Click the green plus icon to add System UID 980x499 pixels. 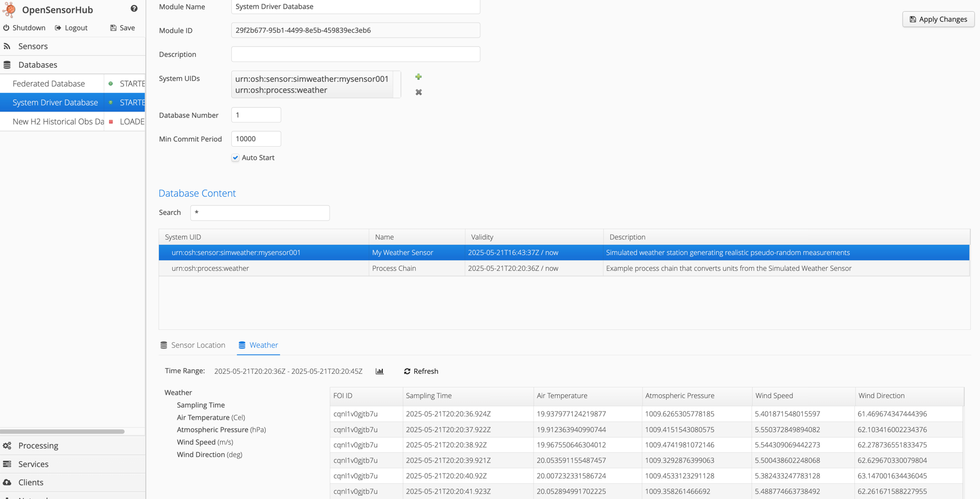(x=418, y=77)
